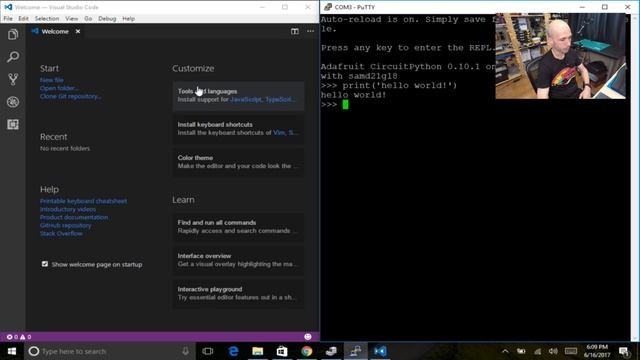Image resolution: width=640 pixels, height=360 pixels.
Task: Click the feedback smiley in status bar
Action: click(x=308, y=337)
